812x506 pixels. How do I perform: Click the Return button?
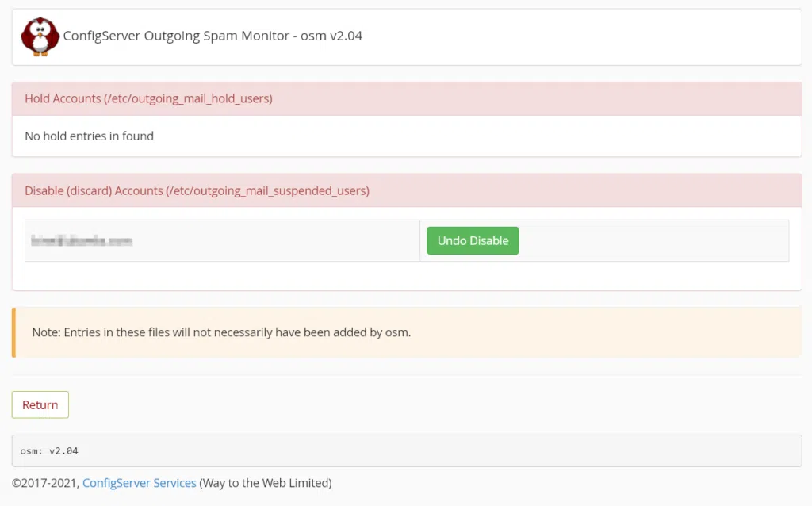point(40,404)
